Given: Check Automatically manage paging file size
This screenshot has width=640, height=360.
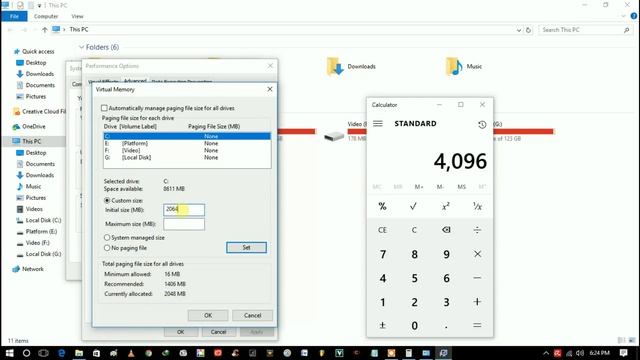Looking at the screenshot, I should click(x=104, y=108).
